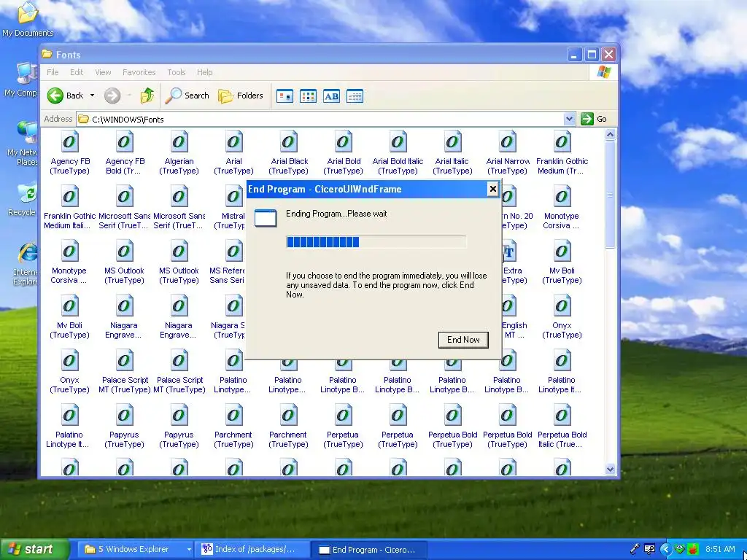Go up one folder level
The image size is (747, 560).
coord(147,96)
